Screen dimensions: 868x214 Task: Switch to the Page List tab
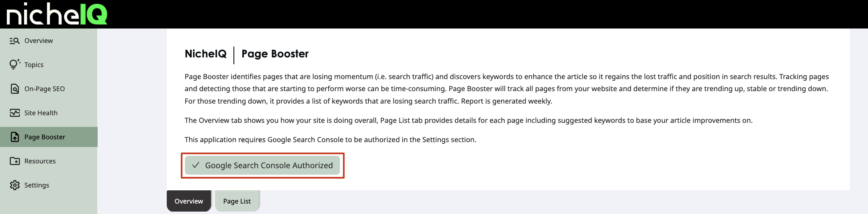click(237, 201)
